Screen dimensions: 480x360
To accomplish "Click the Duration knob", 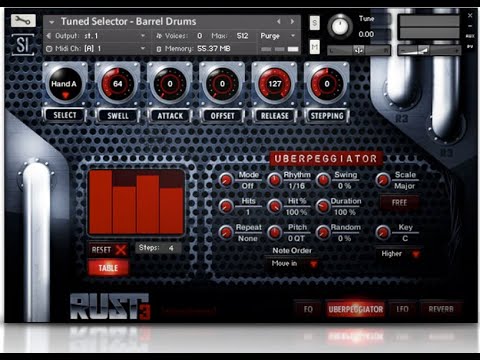I will (x=323, y=207).
